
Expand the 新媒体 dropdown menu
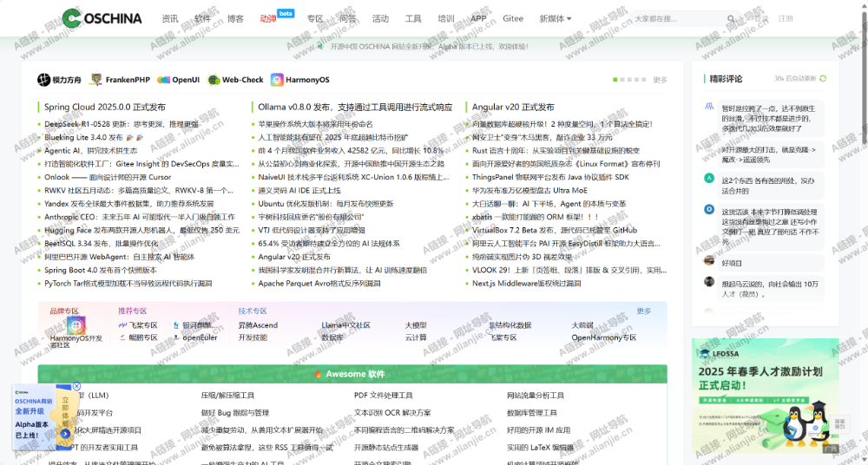(556, 19)
